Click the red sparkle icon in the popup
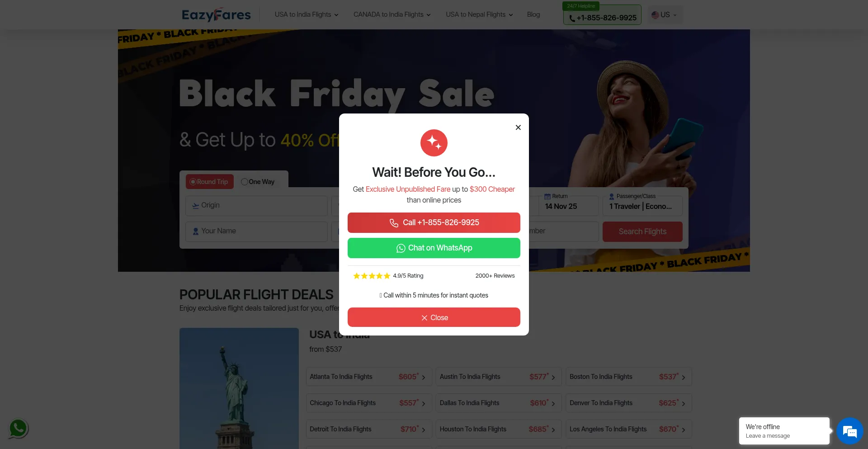Viewport: 868px width, 449px height. click(434, 143)
